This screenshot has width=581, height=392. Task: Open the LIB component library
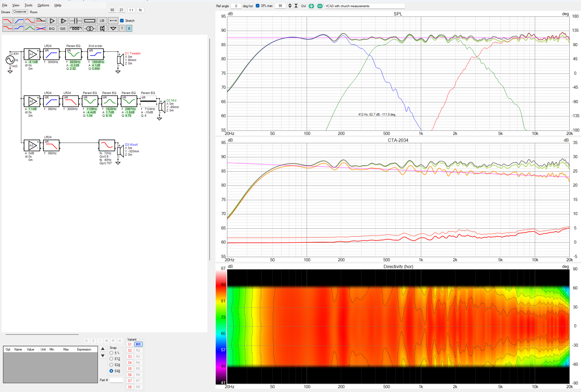tap(102, 21)
